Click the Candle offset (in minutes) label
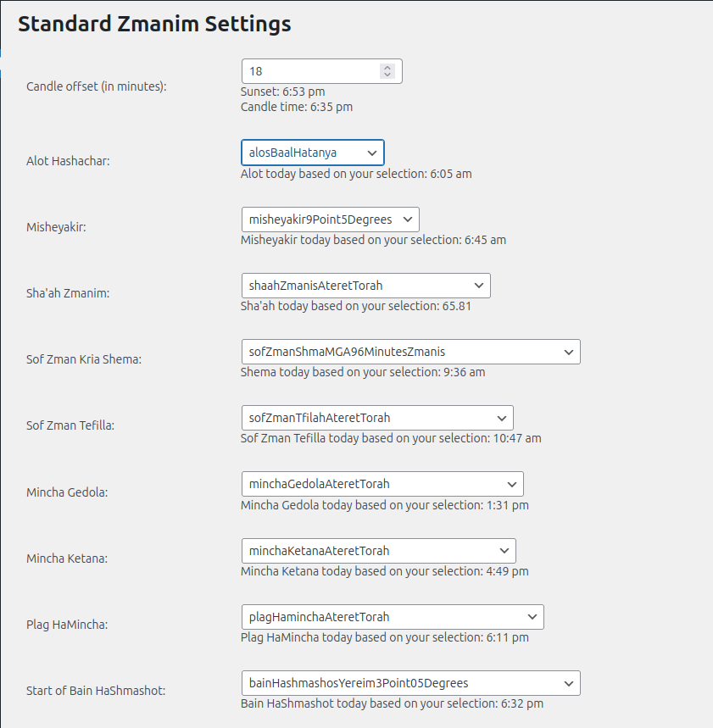The width and height of the screenshot is (713, 728). pyautogui.click(x=97, y=86)
